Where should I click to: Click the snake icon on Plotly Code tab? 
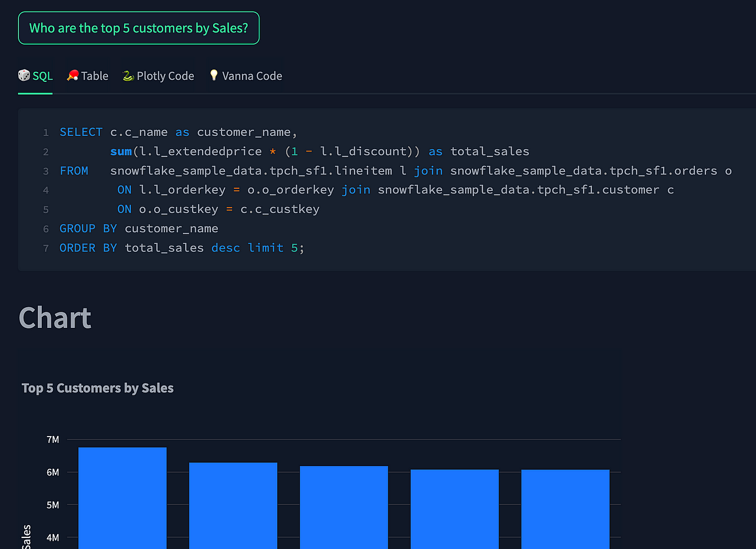(127, 75)
